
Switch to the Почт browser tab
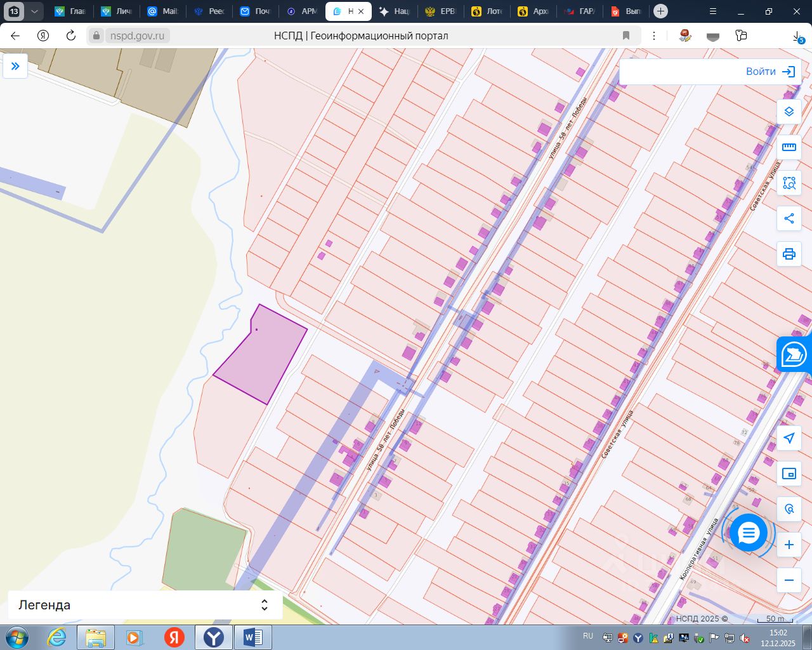coord(255,11)
